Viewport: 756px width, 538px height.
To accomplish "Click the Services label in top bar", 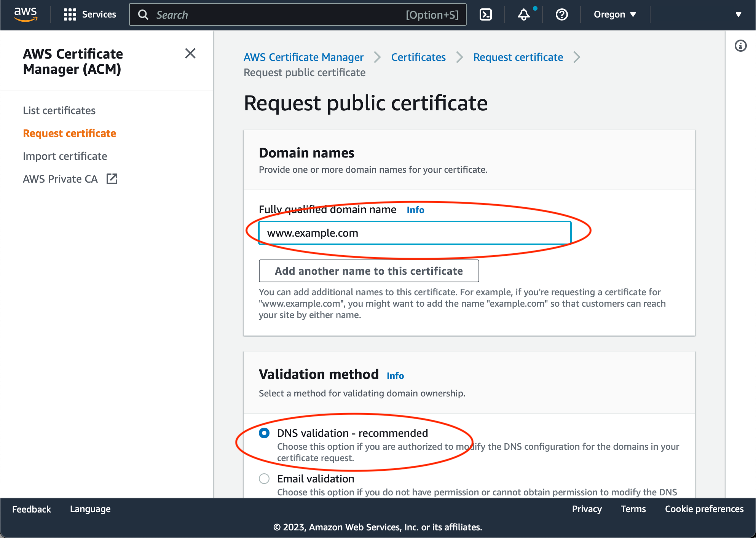I will pos(99,14).
